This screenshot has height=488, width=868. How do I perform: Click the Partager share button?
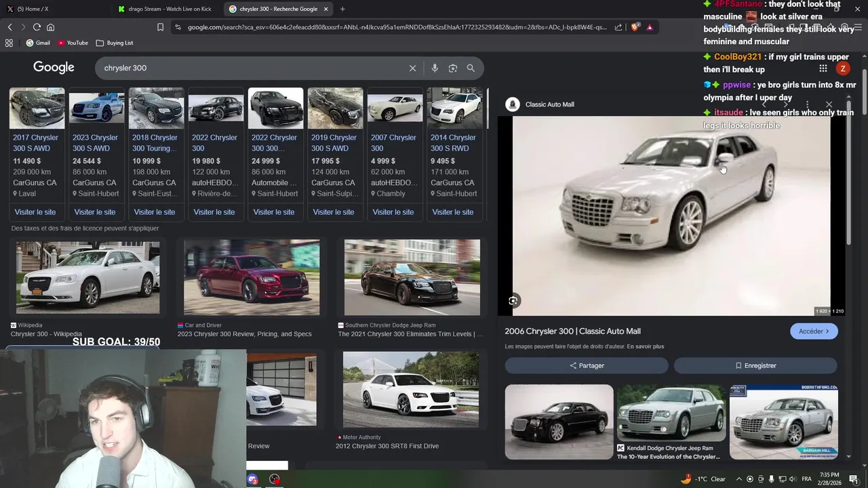tap(587, 365)
